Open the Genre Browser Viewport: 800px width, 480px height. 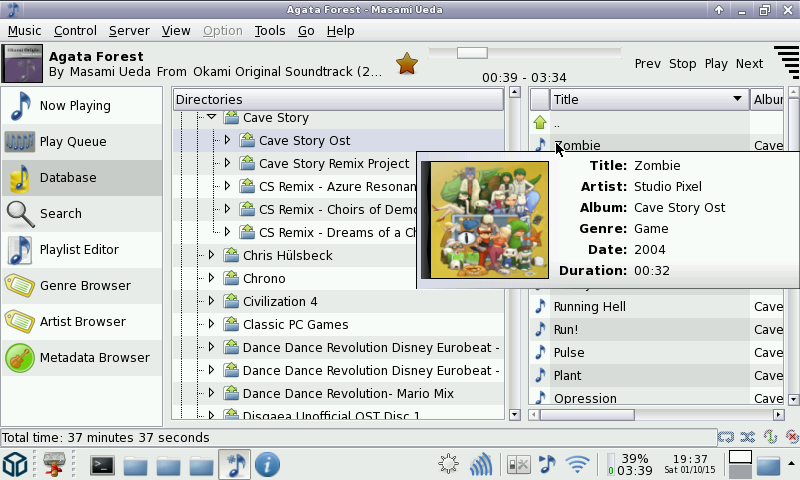84,286
